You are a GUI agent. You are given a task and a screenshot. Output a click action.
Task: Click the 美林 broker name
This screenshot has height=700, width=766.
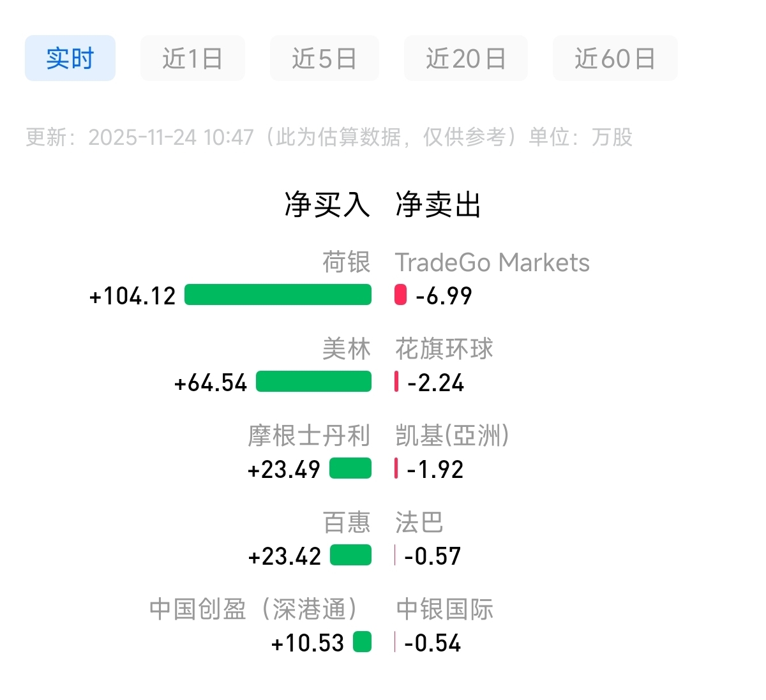click(x=346, y=349)
